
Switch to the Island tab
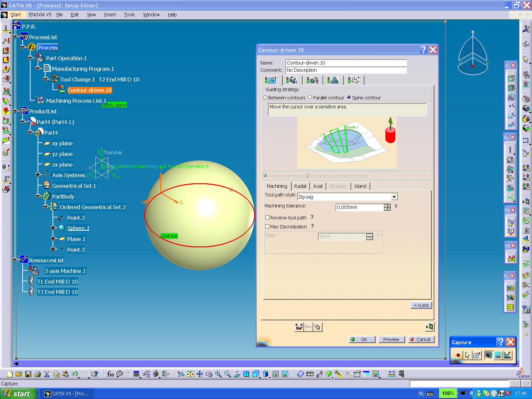[360, 186]
